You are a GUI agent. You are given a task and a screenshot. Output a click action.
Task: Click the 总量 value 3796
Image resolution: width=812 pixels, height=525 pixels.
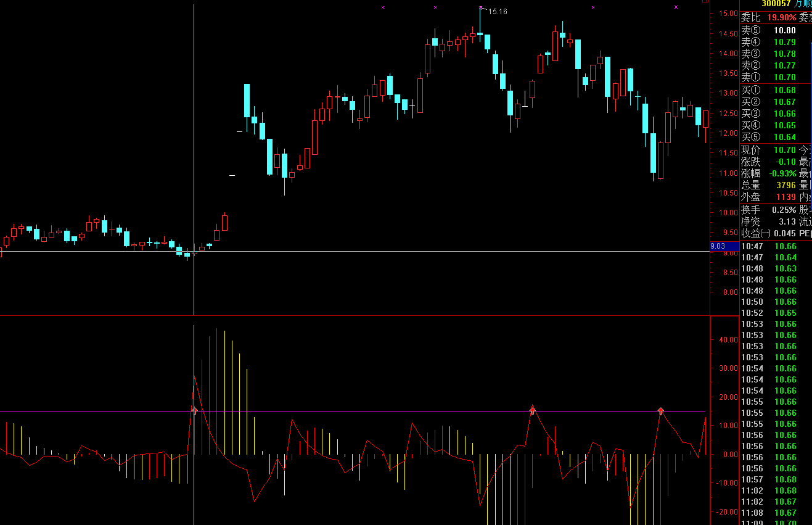(x=786, y=185)
